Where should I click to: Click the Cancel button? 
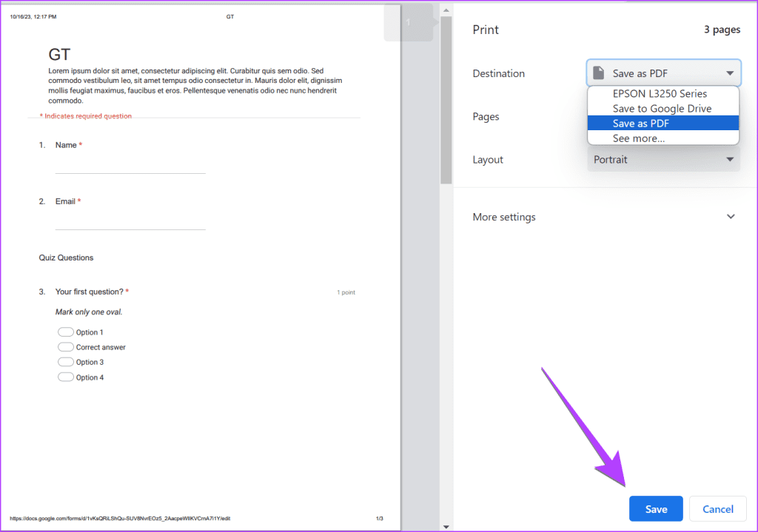coord(717,508)
